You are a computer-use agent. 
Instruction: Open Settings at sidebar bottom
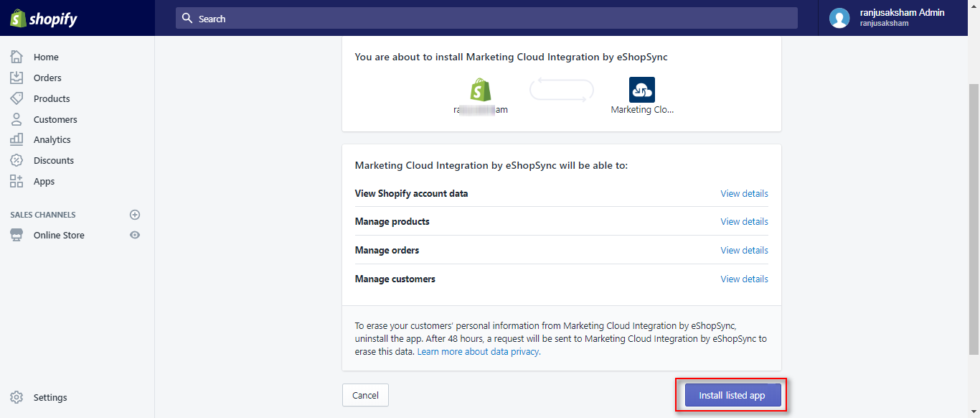tap(50, 397)
